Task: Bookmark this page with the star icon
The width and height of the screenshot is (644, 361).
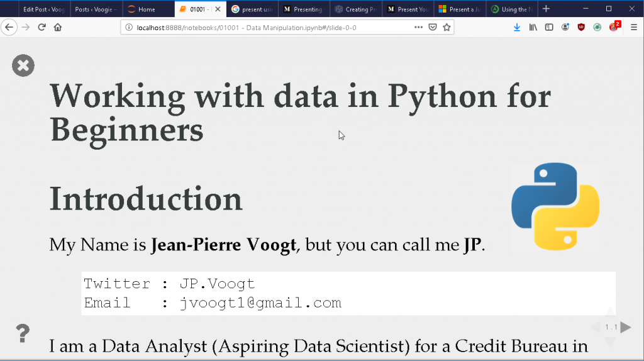Action: coord(447,27)
